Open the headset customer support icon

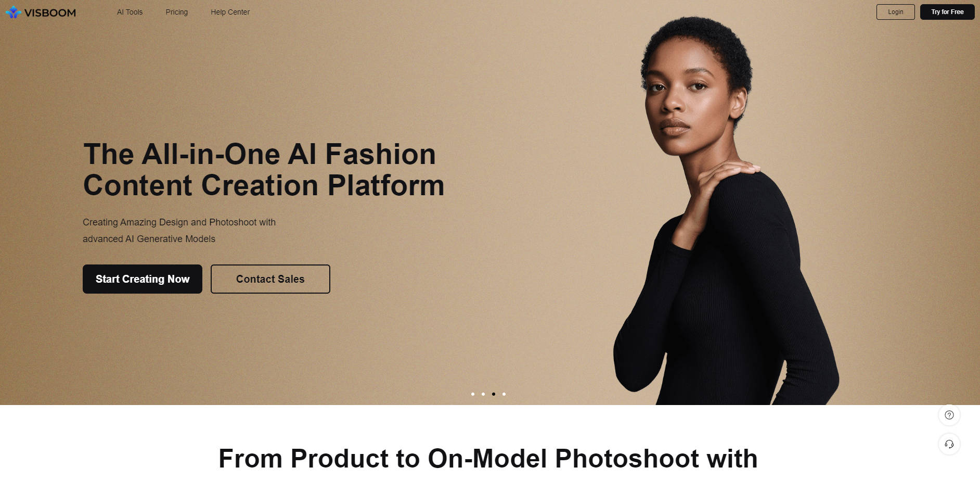coord(949,444)
